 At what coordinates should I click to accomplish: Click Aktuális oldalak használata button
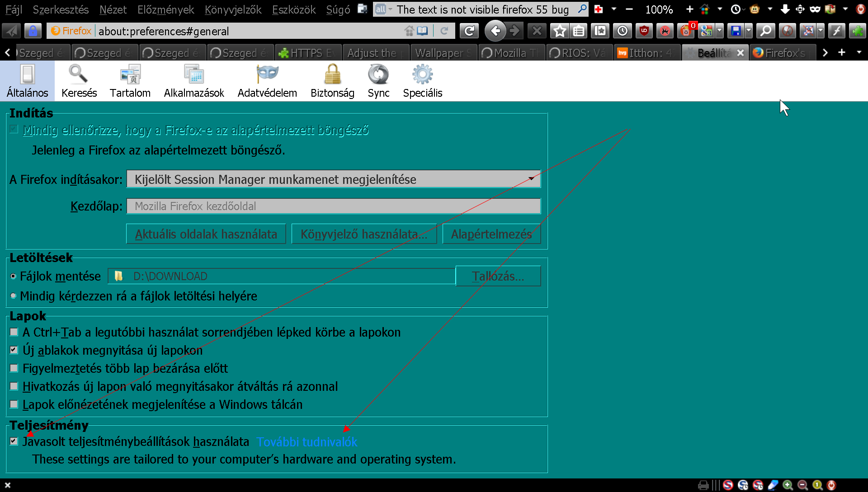click(x=206, y=234)
